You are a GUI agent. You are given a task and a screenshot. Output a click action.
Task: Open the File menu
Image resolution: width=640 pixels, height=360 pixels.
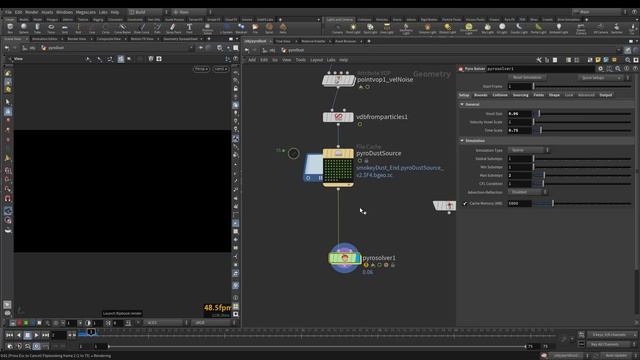click(8, 12)
